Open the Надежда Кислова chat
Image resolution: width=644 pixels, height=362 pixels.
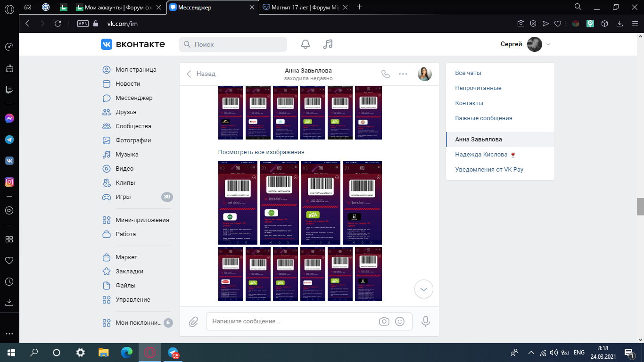pos(500,155)
